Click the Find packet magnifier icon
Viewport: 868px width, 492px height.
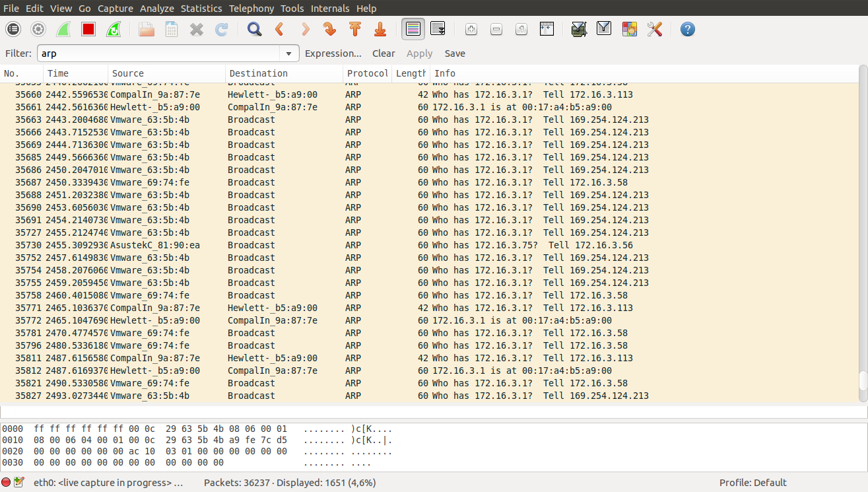pos(254,29)
